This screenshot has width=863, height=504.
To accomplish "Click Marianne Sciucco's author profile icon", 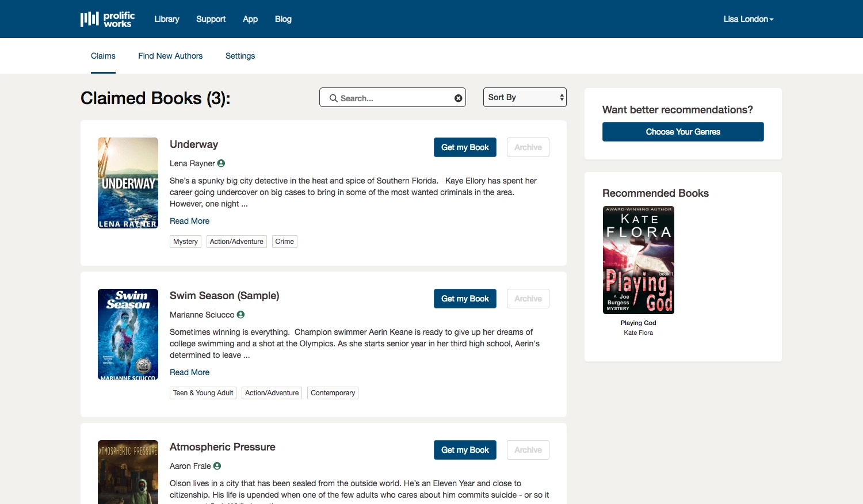I will (240, 315).
